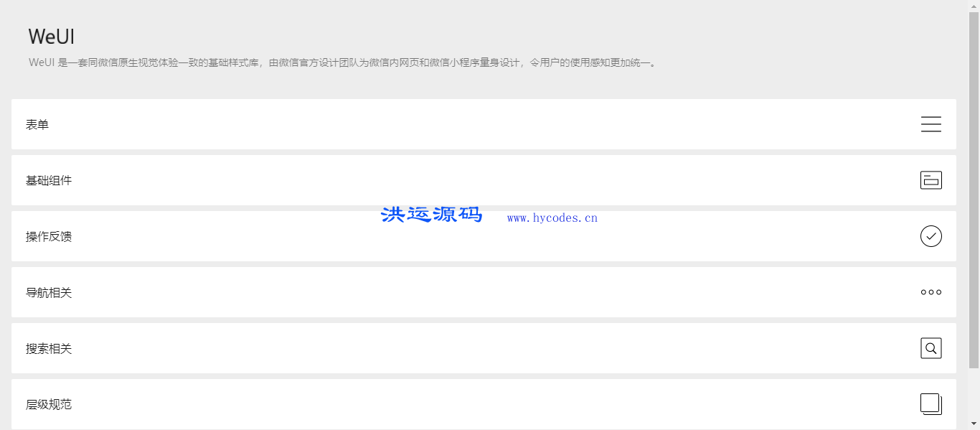Click the WeUI page title
This screenshot has height=430, width=980.
[52, 37]
